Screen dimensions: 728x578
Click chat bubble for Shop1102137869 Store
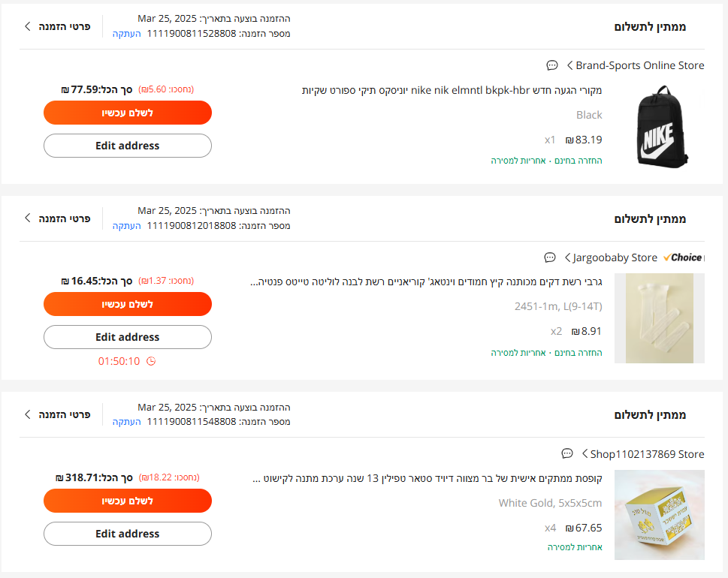[x=567, y=453]
